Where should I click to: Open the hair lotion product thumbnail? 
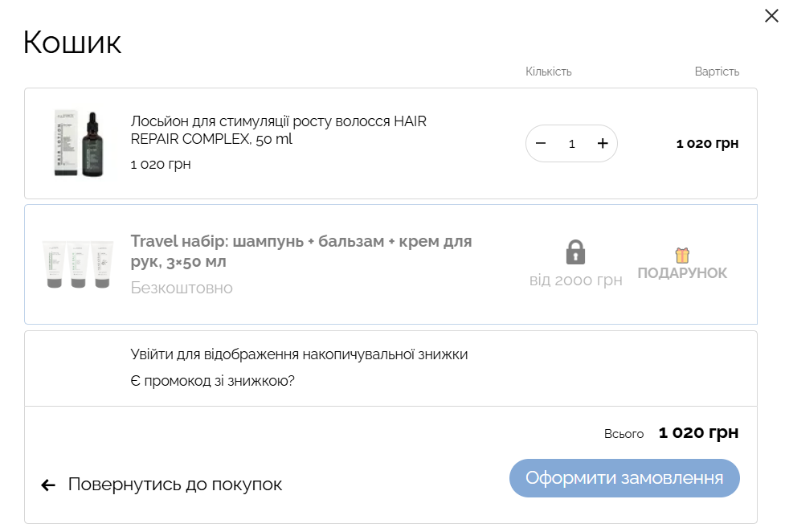click(77, 144)
